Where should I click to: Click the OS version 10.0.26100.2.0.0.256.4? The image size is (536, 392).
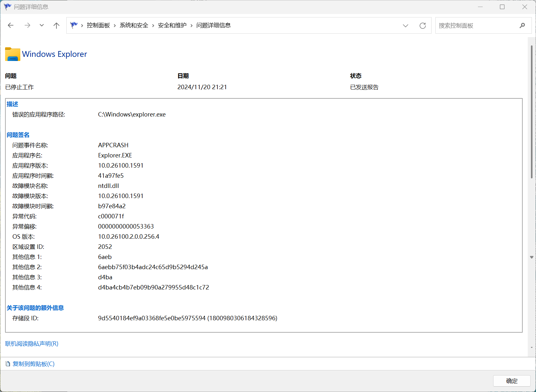coord(129,237)
